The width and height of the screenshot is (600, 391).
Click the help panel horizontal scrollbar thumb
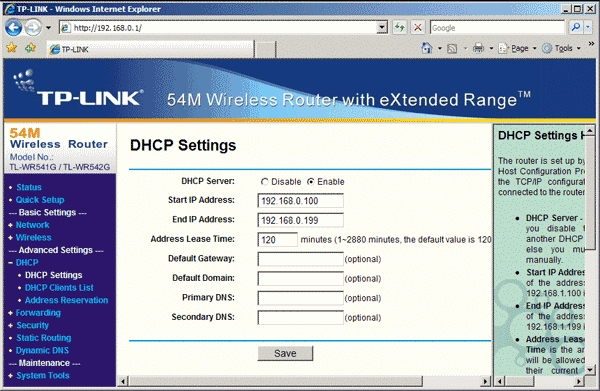(x=520, y=381)
